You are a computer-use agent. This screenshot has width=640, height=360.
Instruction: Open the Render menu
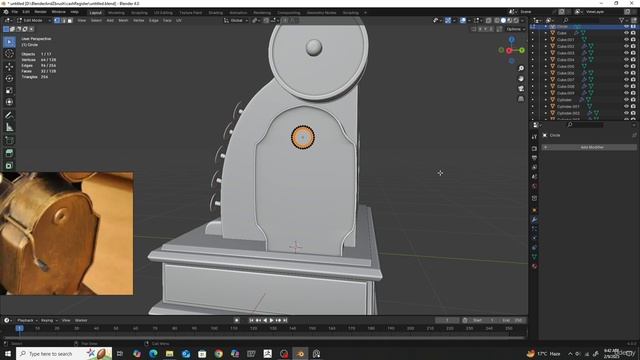tap(40, 12)
